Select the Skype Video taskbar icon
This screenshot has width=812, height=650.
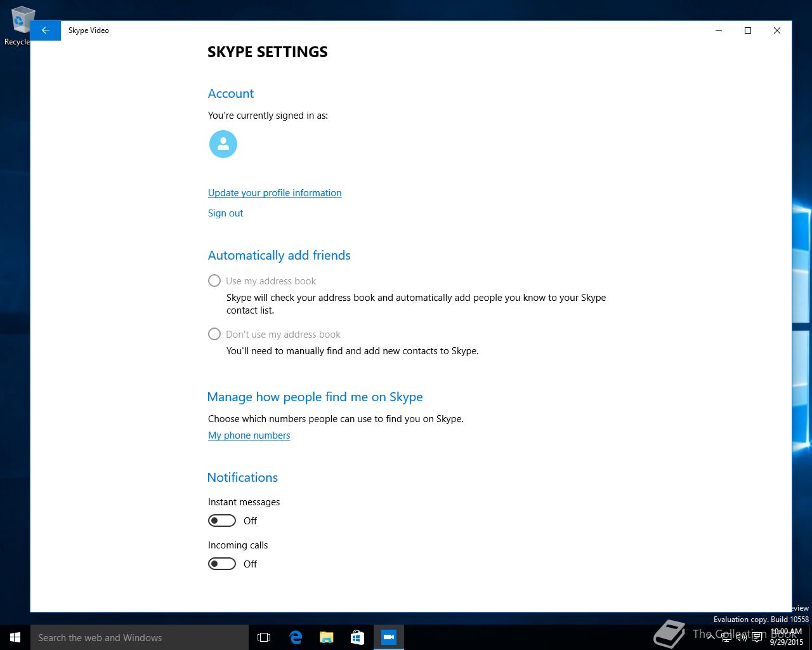click(388, 637)
